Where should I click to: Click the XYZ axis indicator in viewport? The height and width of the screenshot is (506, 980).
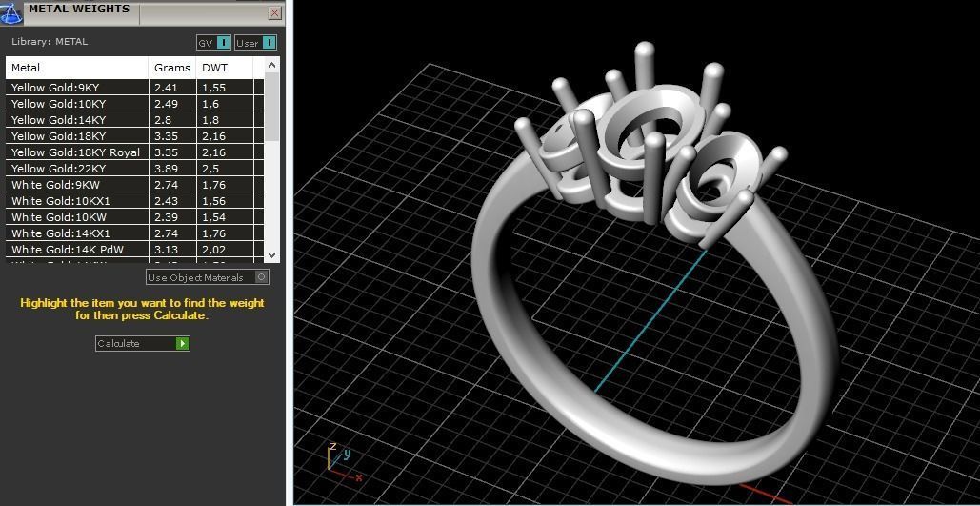[x=345, y=461]
